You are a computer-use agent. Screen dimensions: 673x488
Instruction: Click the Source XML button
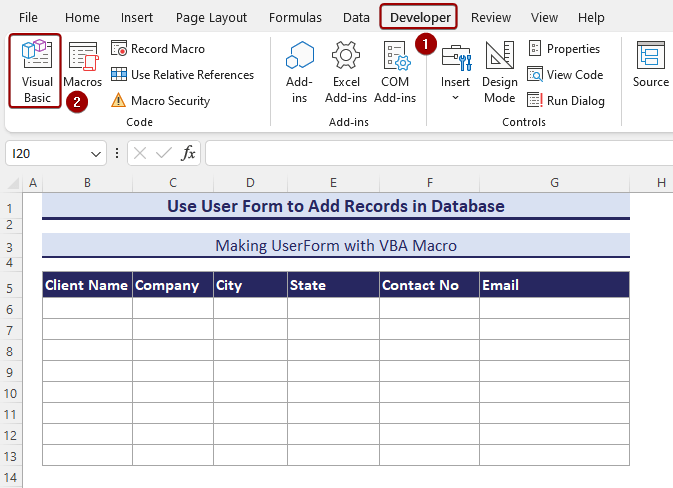coord(651,67)
